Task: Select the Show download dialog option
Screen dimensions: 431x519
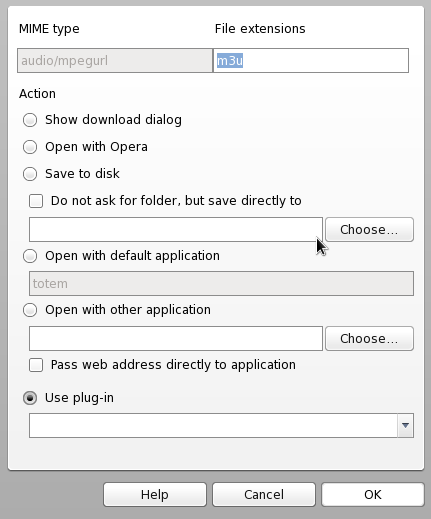Action: [x=30, y=120]
